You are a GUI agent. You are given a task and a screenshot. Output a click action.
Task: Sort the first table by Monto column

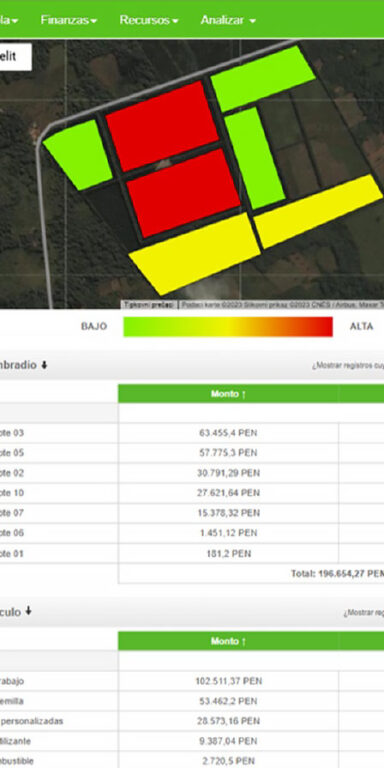tap(228, 394)
